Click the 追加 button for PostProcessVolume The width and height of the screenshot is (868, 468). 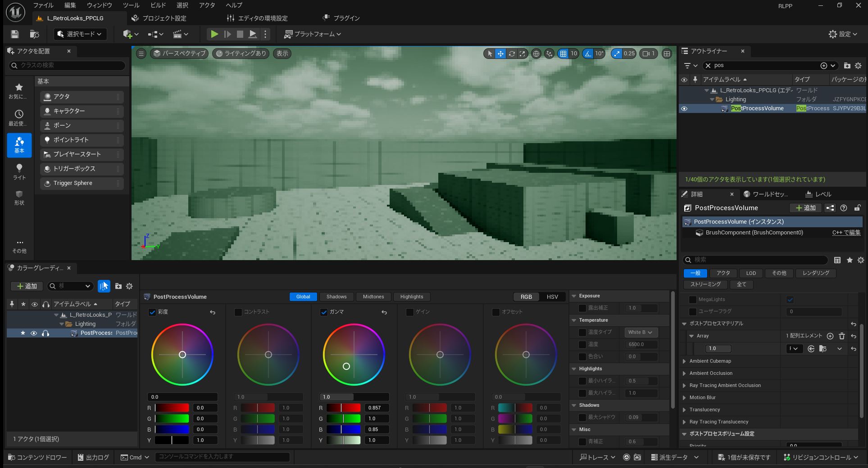pos(805,208)
